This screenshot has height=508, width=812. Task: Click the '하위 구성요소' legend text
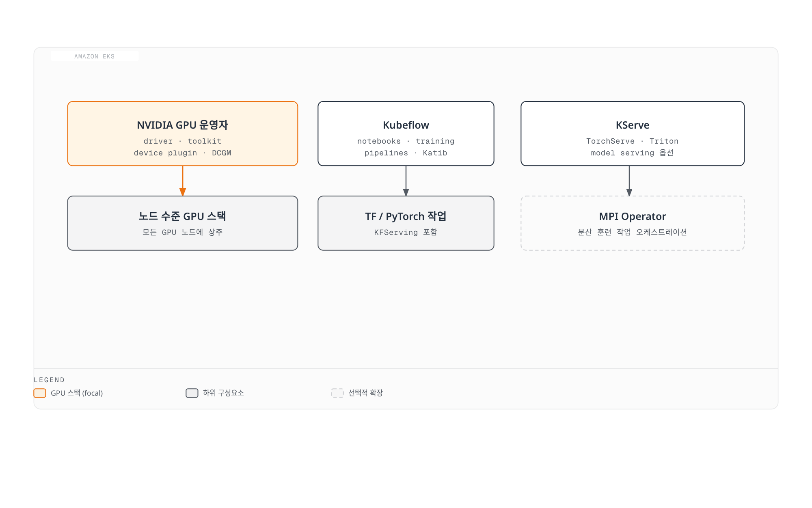coord(223,393)
